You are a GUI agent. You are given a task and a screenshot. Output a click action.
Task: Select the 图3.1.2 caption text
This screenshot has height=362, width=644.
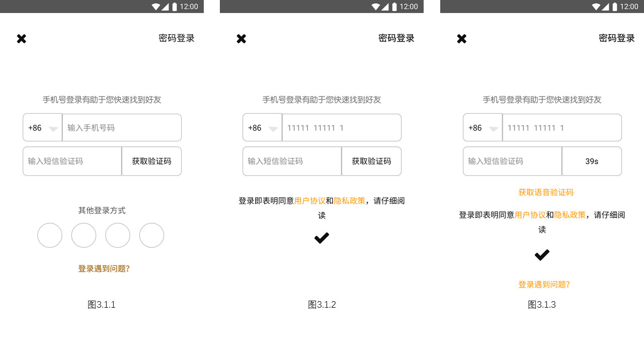pyautogui.click(x=322, y=305)
